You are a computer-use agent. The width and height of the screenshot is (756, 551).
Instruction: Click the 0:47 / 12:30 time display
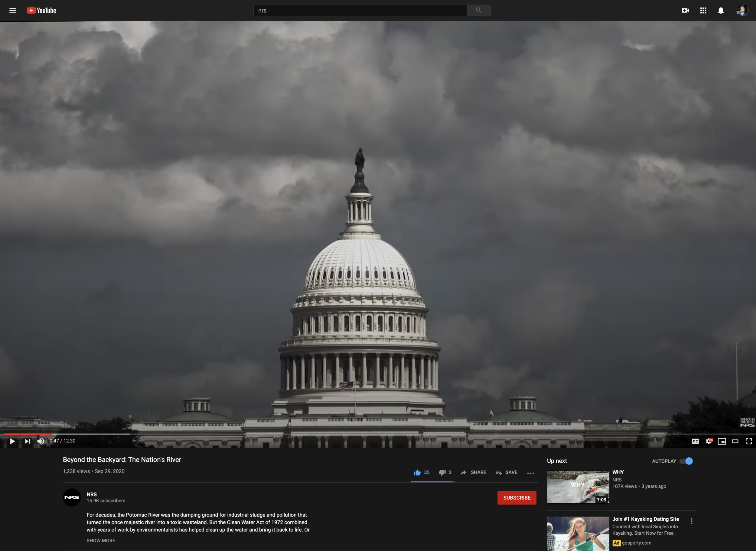(62, 441)
